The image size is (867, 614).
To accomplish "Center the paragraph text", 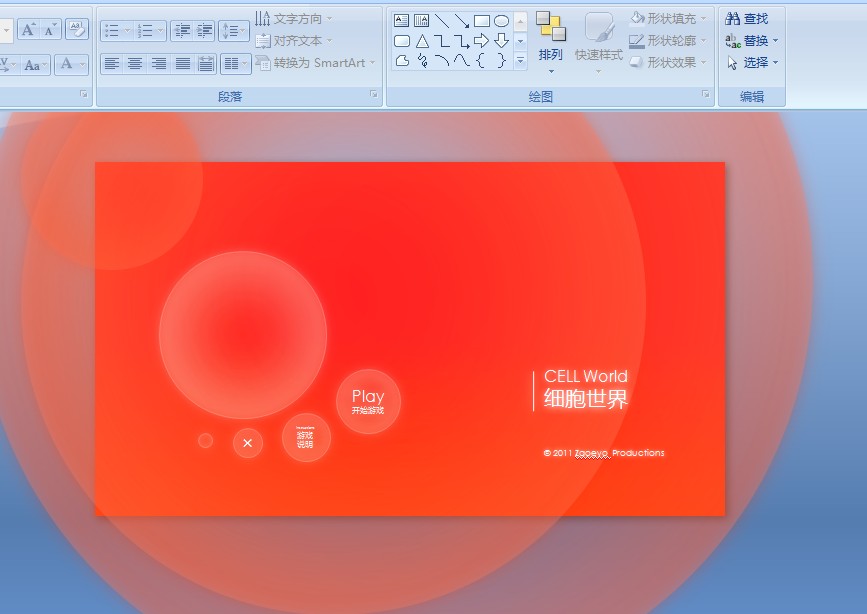I will click(135, 64).
